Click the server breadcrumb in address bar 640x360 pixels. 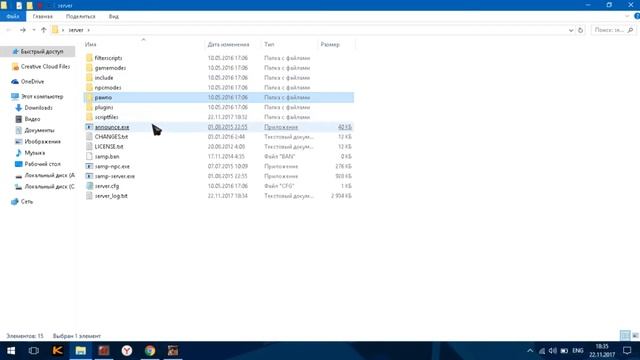pyautogui.click(x=76, y=30)
